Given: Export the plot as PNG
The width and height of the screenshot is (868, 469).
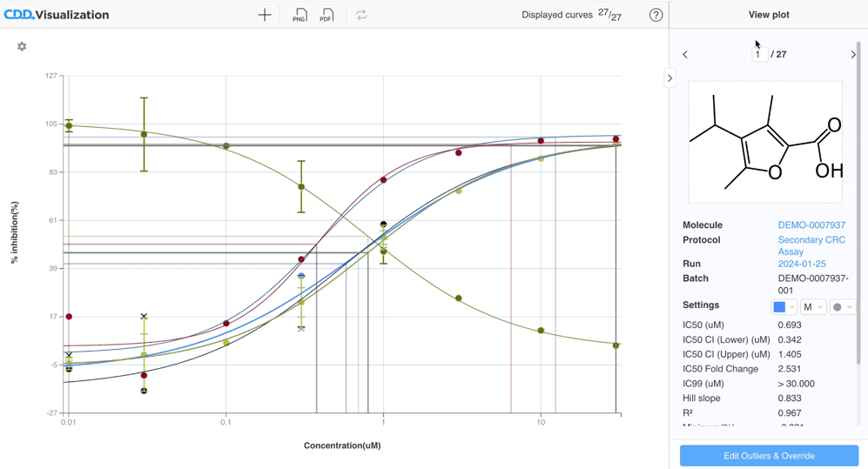Looking at the screenshot, I should (x=299, y=15).
